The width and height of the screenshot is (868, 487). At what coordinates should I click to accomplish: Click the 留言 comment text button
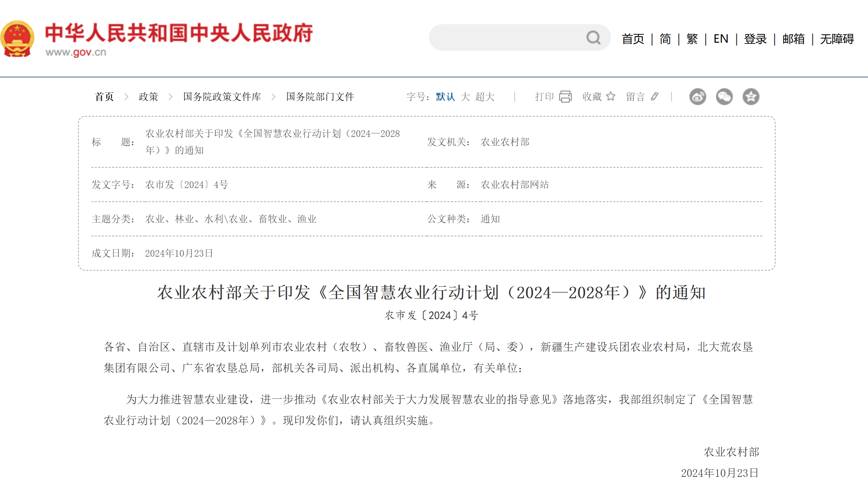pyautogui.click(x=636, y=97)
